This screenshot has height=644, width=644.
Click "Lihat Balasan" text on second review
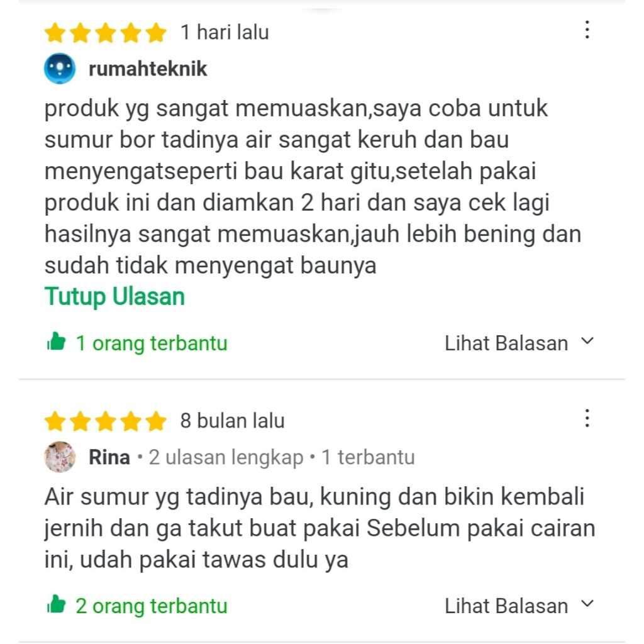pos(506,606)
